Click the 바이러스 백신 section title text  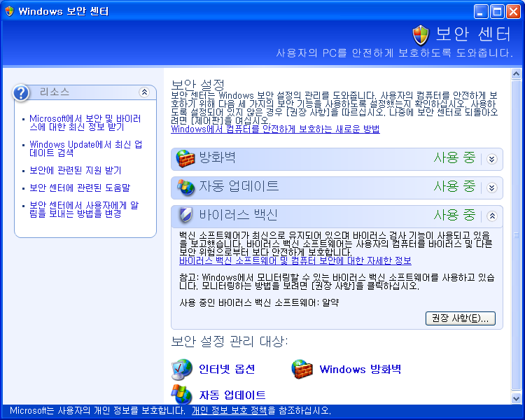point(239,215)
